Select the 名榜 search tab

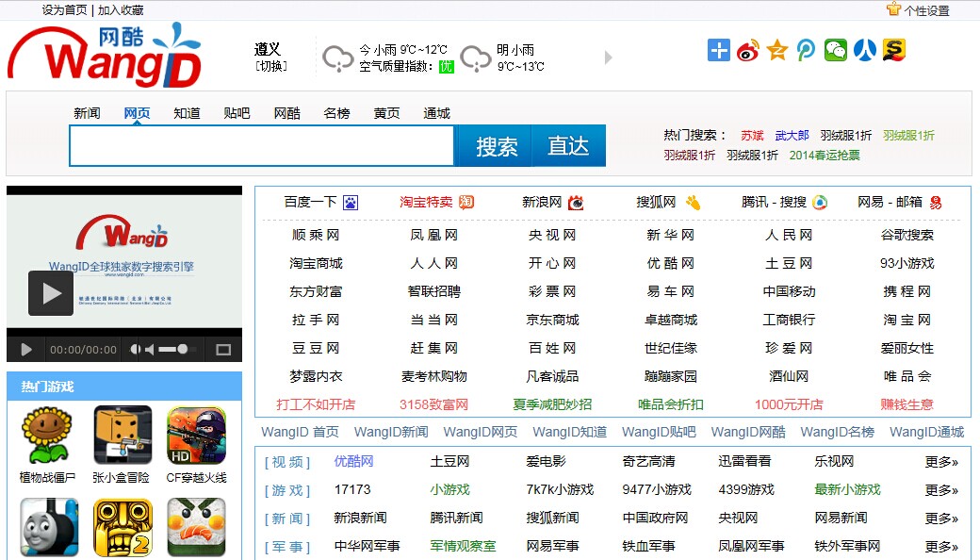(337, 113)
